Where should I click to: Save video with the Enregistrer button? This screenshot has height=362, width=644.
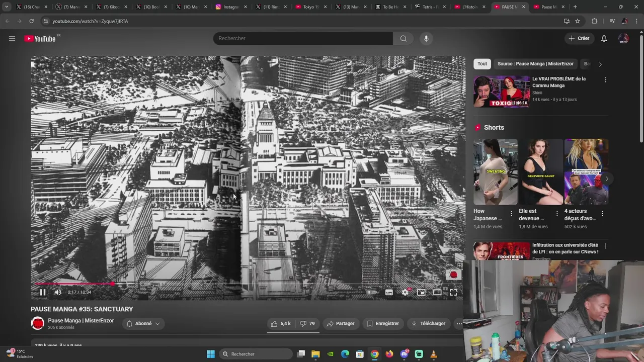tap(383, 324)
